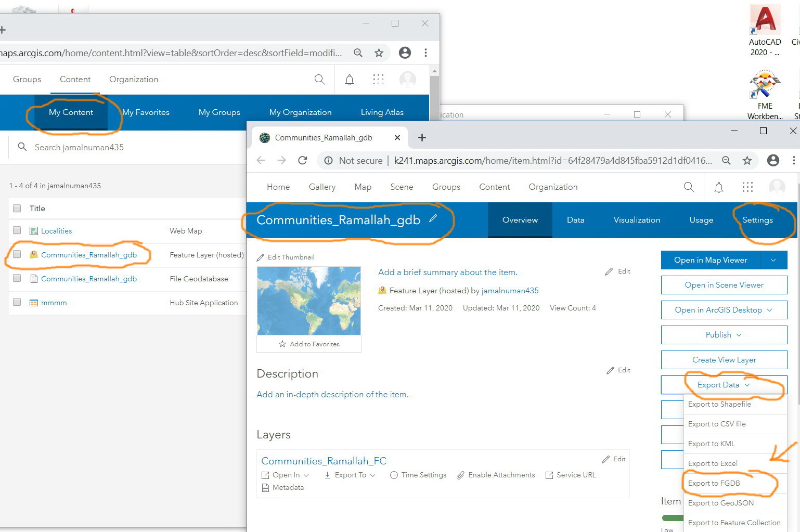The width and height of the screenshot is (800, 532).
Task: Choose Export to Excel
Action: 735,463
